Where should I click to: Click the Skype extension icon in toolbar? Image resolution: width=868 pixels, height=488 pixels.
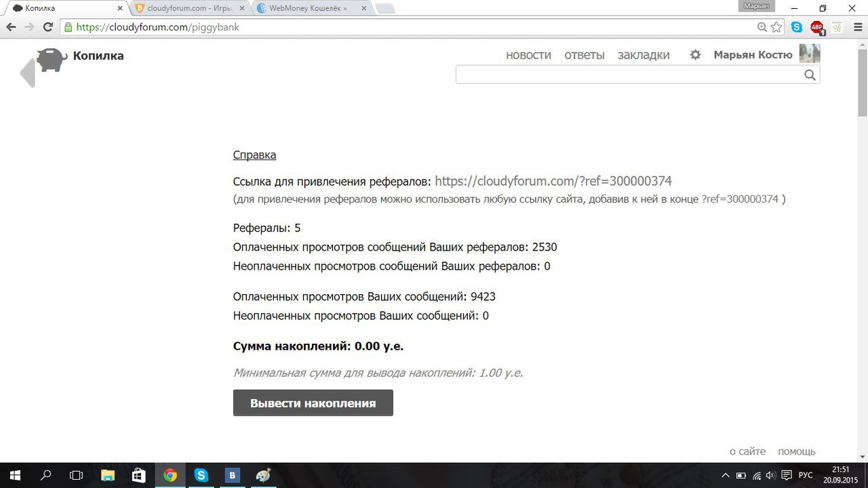coord(797,28)
